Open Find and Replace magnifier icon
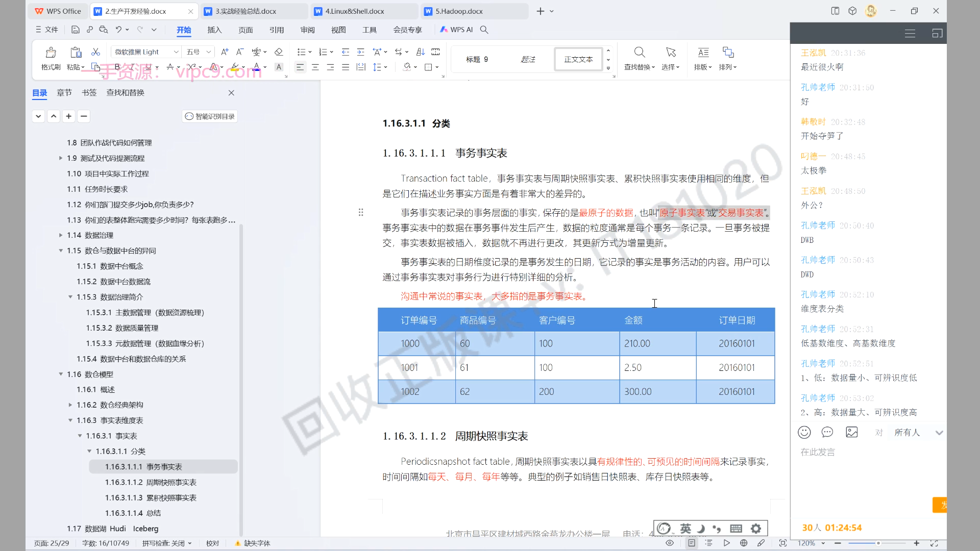 pyautogui.click(x=639, y=53)
